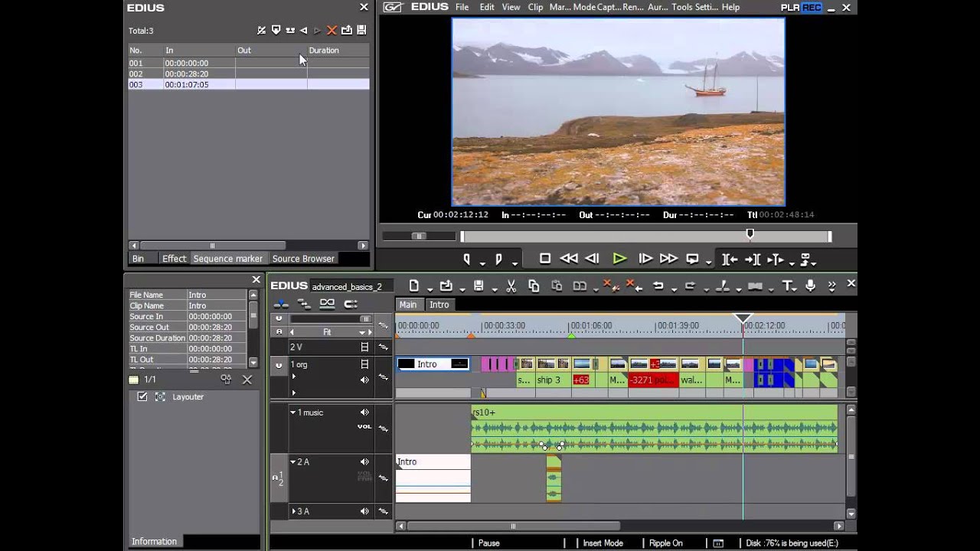Click the preview position slider handle

(750, 234)
